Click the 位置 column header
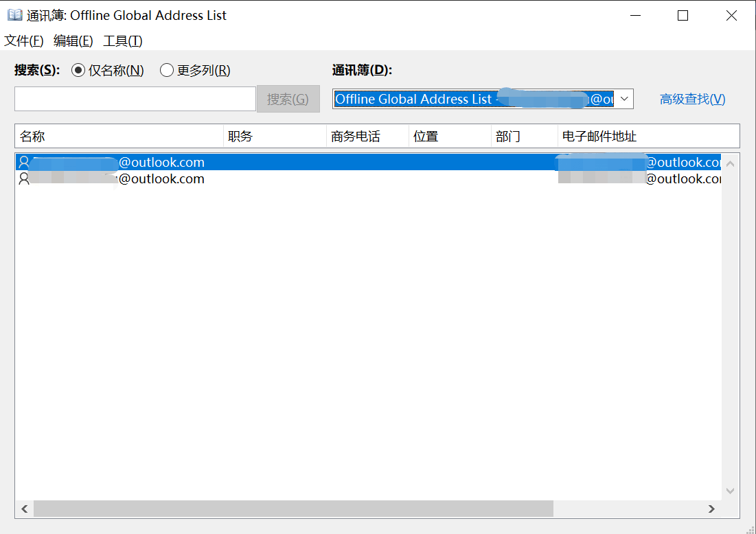This screenshot has height=534, width=756. 450,137
